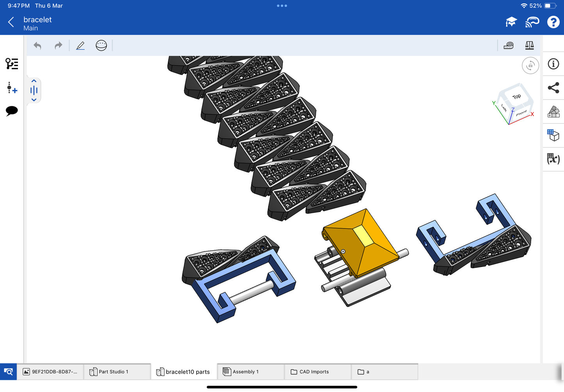
Task: Select the Sketch pencil tool
Action: (x=80, y=46)
